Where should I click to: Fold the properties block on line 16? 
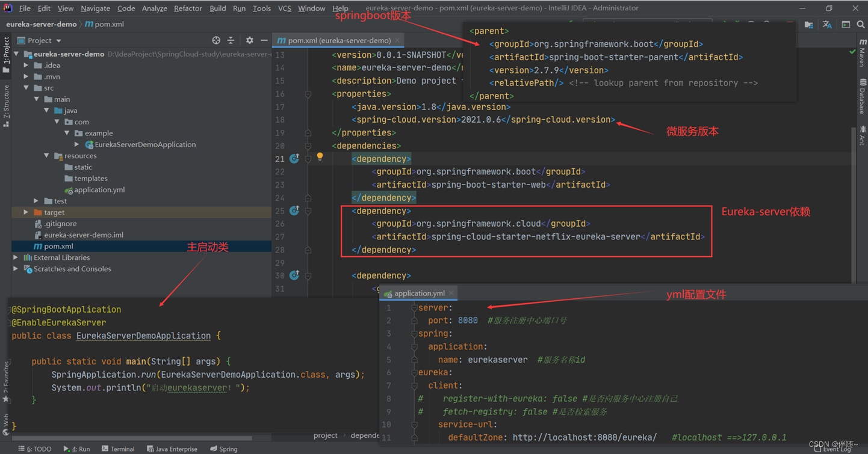pyautogui.click(x=308, y=94)
